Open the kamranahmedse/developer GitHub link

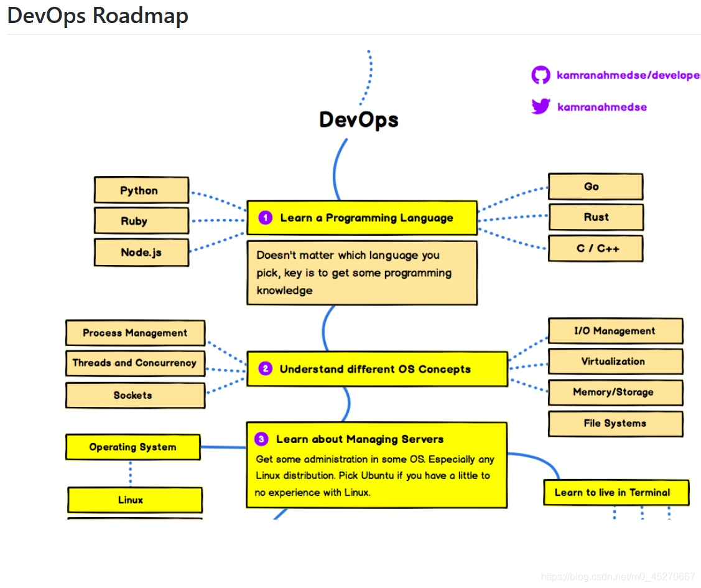coord(628,75)
